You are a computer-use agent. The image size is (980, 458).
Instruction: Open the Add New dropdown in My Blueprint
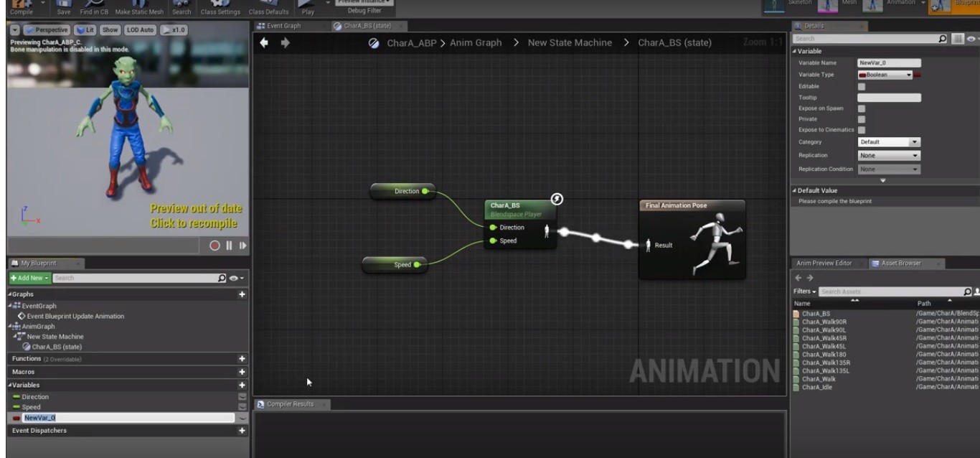29,278
